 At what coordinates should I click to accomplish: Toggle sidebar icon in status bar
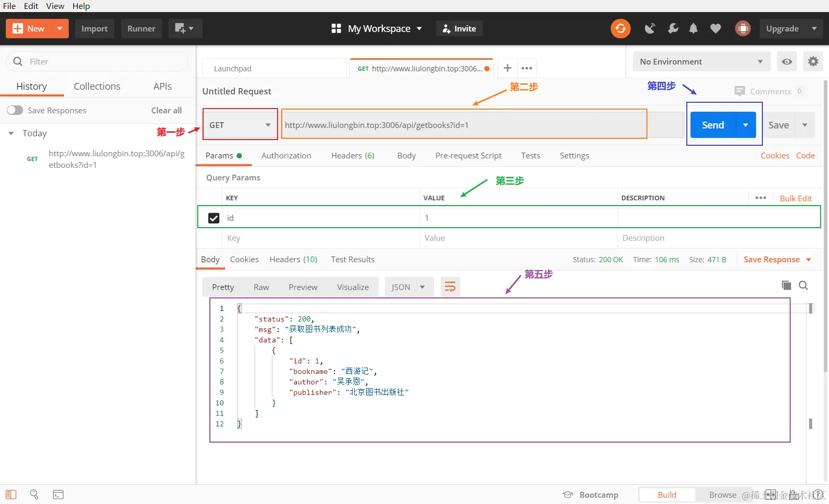11,495
